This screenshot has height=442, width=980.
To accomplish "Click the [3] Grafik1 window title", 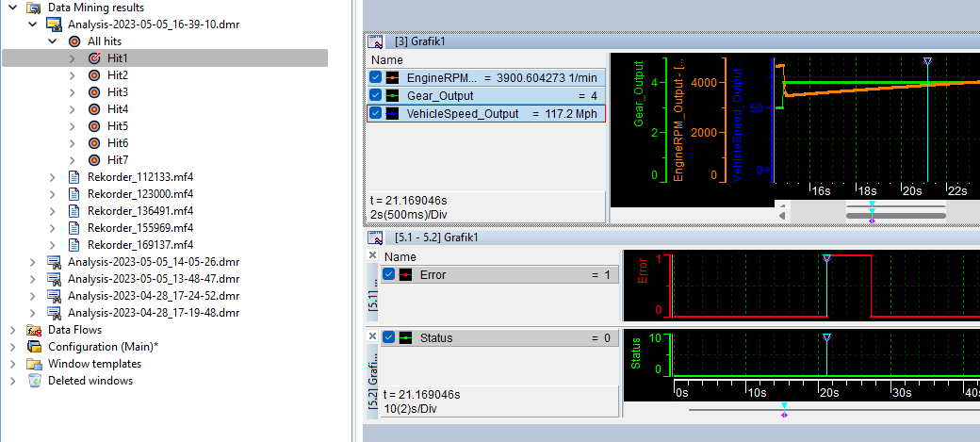I will 419,41.
